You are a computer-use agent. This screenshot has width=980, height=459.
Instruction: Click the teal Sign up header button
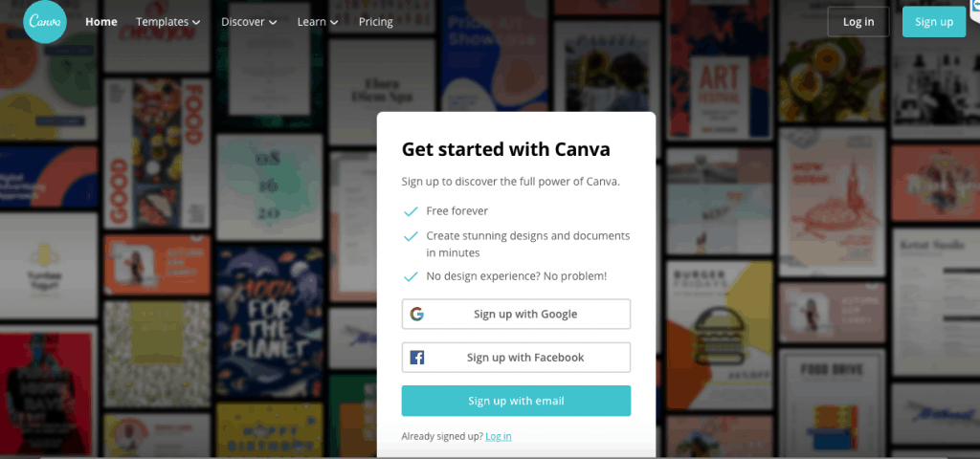[934, 22]
